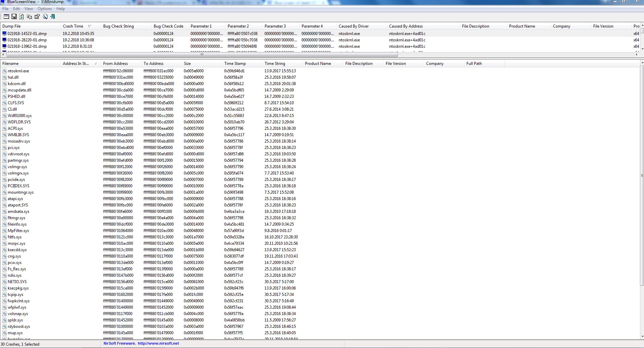Select crash row 021918-28220-01.dmp

320,40
